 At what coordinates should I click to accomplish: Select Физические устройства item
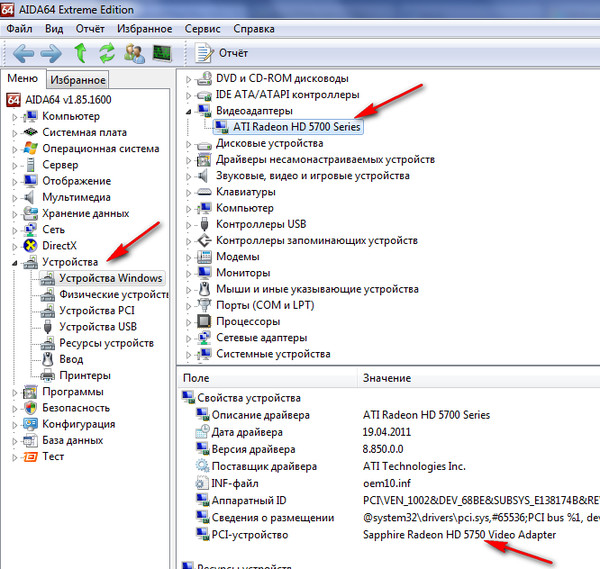(x=114, y=294)
